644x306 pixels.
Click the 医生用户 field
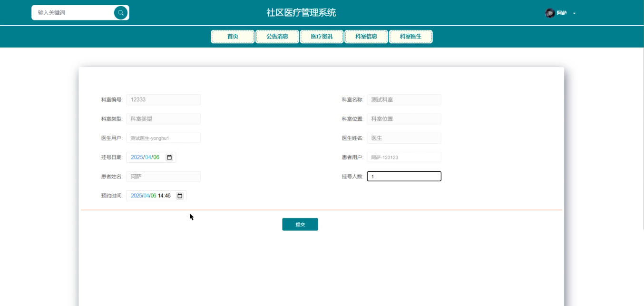click(163, 138)
